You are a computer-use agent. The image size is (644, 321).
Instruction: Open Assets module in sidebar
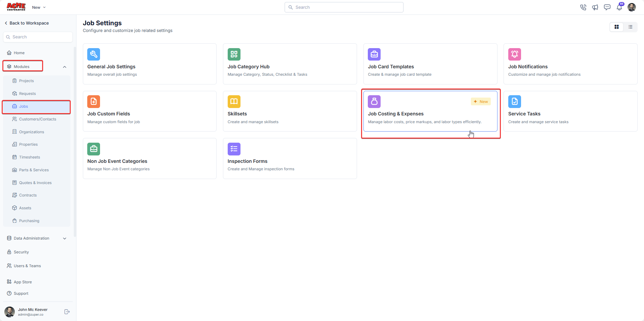[37, 208]
